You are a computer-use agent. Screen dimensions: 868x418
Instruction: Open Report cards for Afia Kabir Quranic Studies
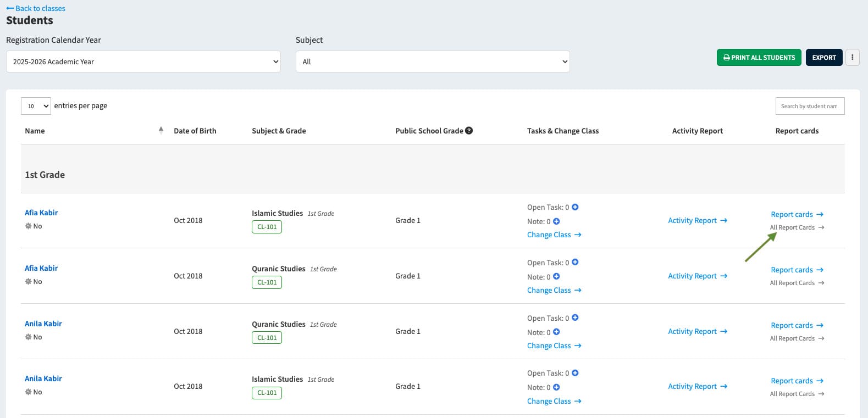click(797, 270)
